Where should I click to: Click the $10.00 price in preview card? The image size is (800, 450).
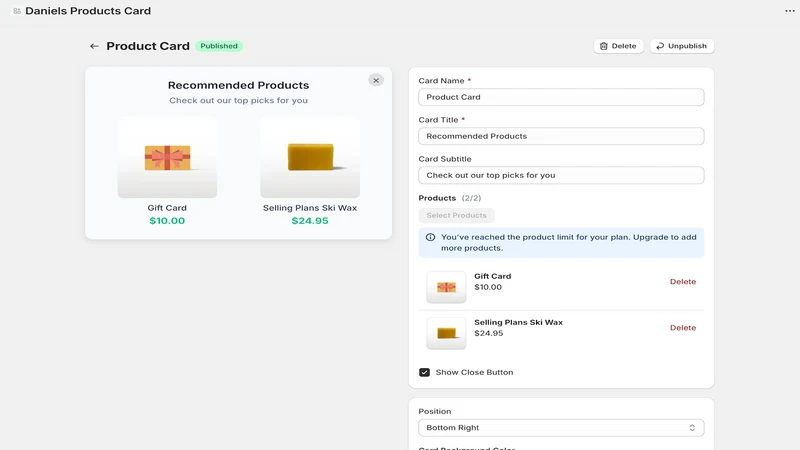[167, 221]
